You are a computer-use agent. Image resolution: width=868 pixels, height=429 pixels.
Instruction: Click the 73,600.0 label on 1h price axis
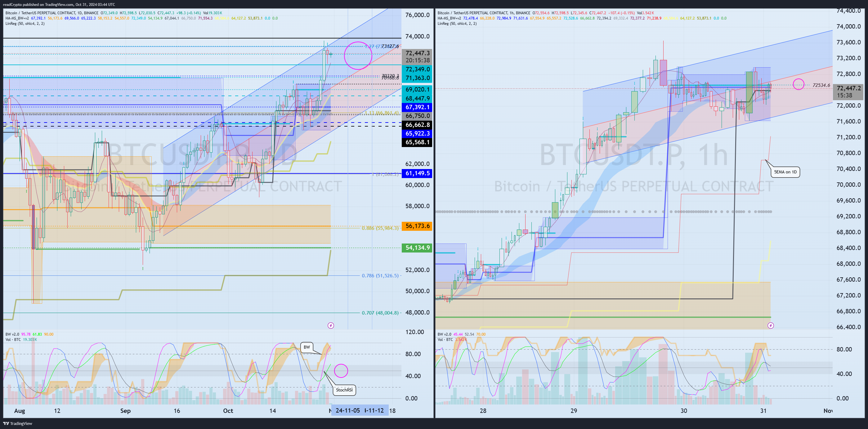[849, 42]
